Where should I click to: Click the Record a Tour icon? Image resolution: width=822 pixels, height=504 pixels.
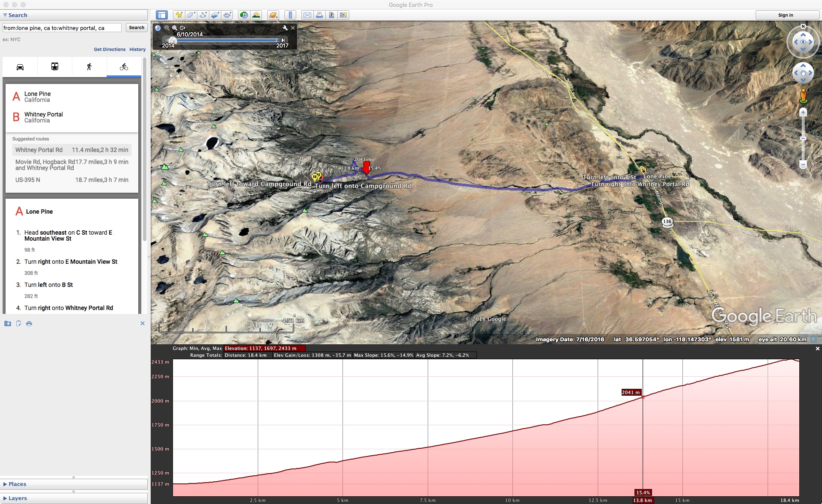pos(227,15)
